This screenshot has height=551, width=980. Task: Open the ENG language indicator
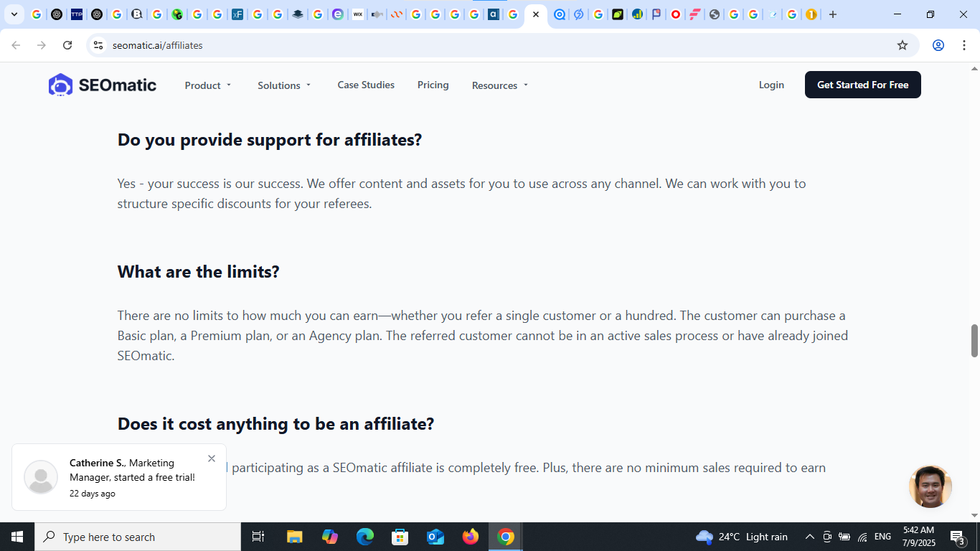point(883,537)
